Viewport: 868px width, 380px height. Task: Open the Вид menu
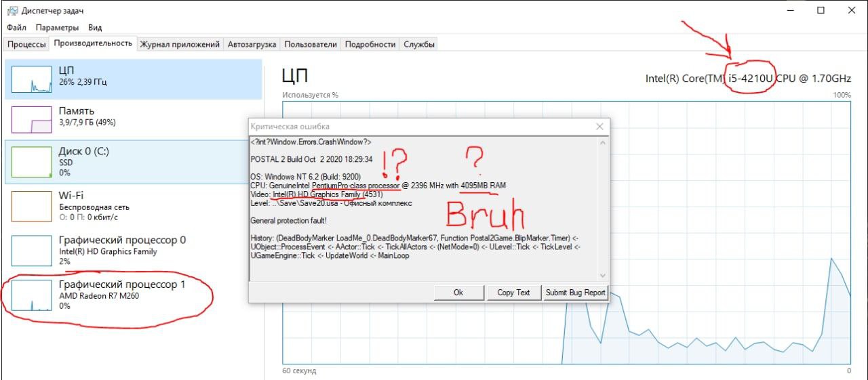(95, 28)
